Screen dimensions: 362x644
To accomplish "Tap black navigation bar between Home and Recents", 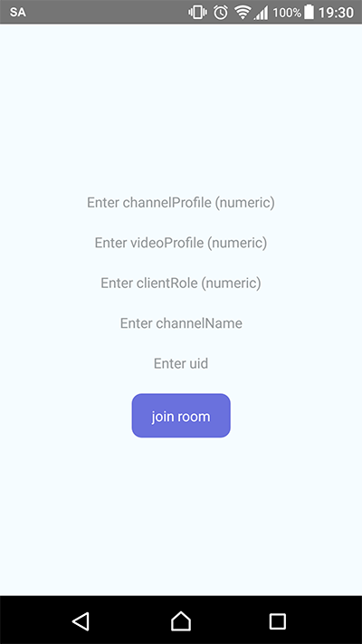I will (x=230, y=620).
